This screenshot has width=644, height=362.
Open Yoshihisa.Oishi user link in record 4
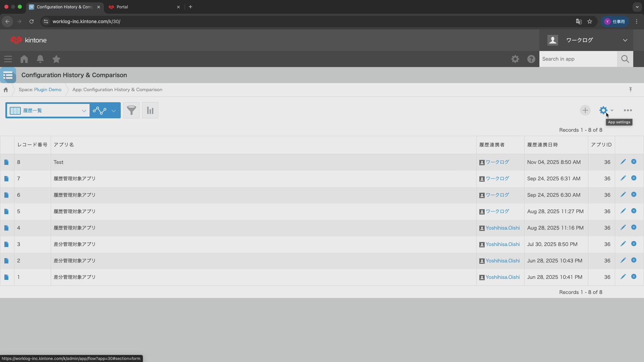click(x=502, y=228)
